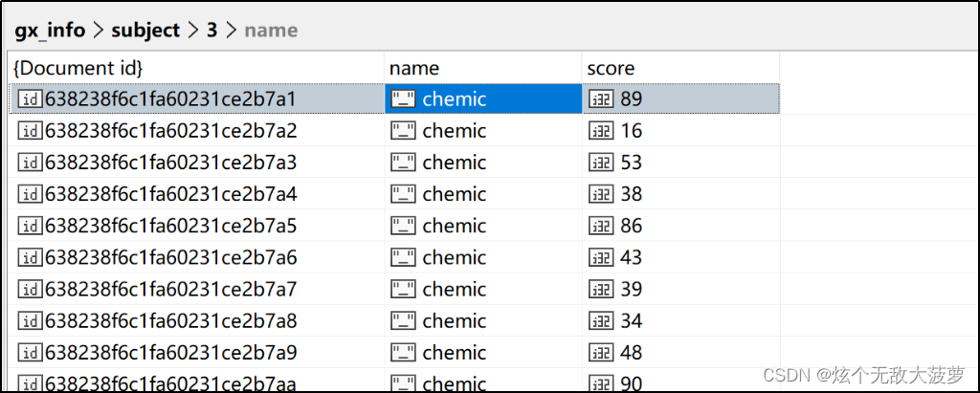
Task: Click the score column header
Action: point(611,68)
